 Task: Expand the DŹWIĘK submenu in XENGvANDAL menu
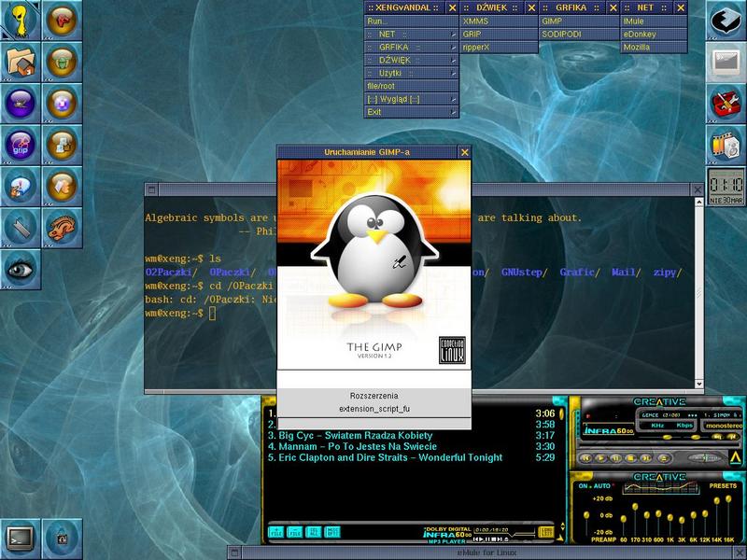pos(411,60)
